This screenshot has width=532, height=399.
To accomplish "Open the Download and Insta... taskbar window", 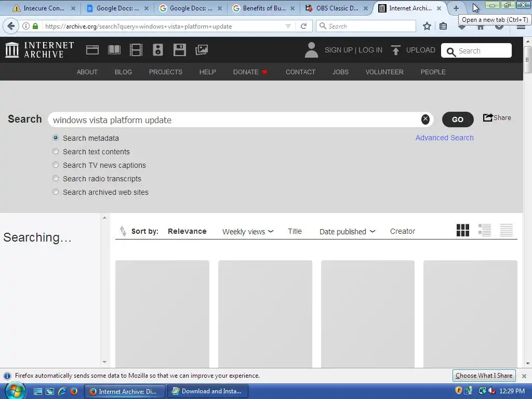I will pyautogui.click(x=208, y=391).
